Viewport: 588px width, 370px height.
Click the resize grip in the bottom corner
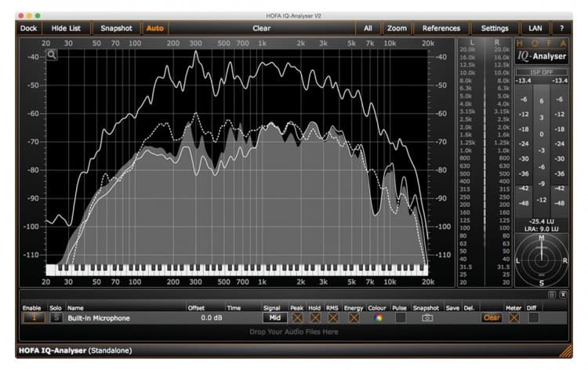565,351
